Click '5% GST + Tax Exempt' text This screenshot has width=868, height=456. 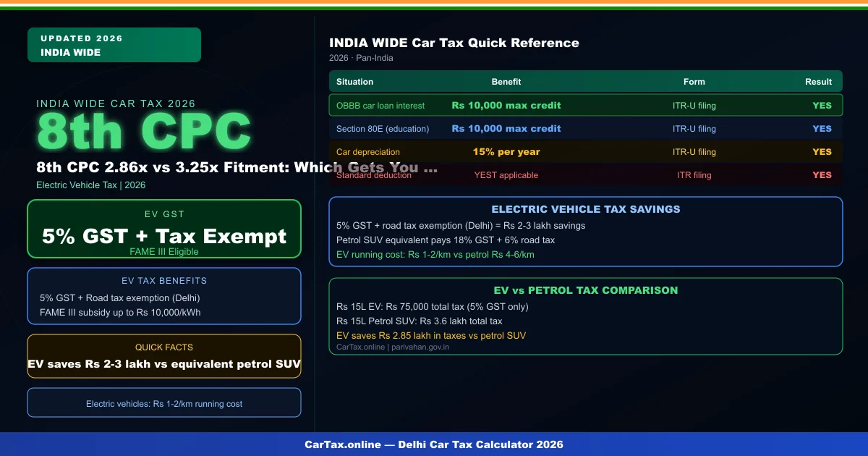pos(164,236)
